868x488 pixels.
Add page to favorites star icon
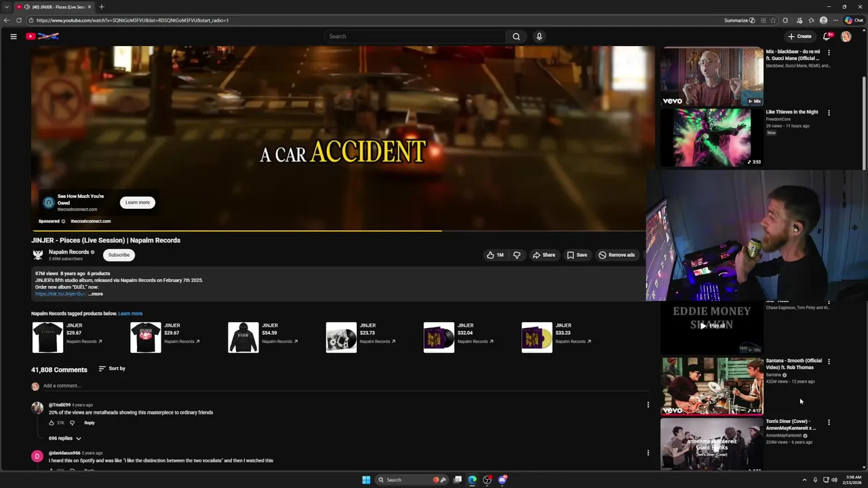pyautogui.click(x=772, y=20)
